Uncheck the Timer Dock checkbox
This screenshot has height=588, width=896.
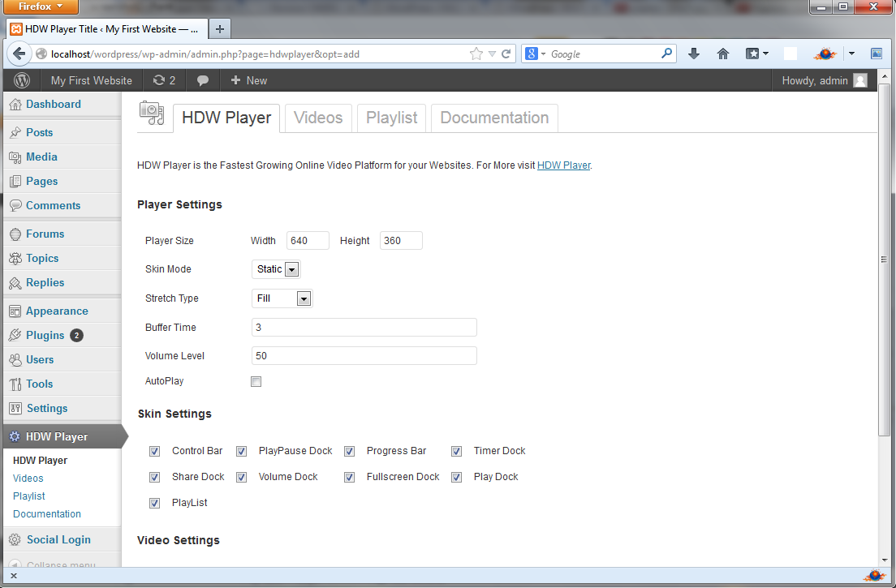click(456, 452)
